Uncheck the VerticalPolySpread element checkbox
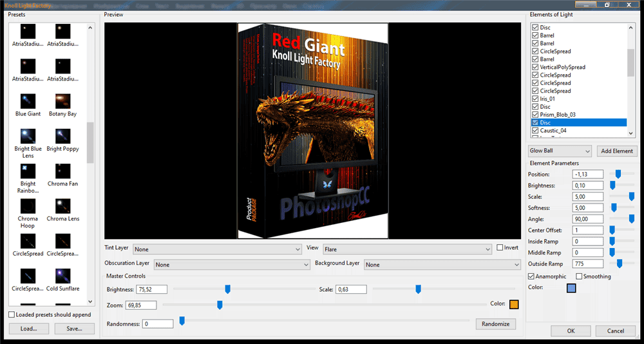Viewport: 644px width, 344px height. click(x=535, y=67)
